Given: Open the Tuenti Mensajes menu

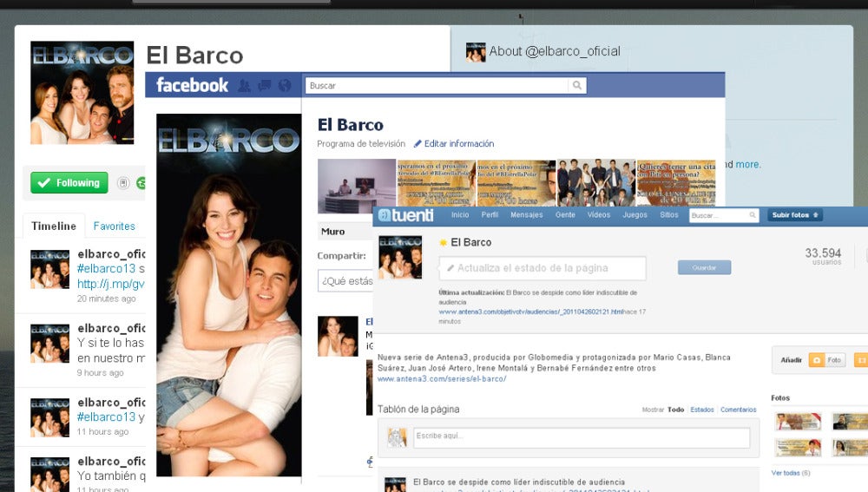Looking at the screenshot, I should pos(527,214).
